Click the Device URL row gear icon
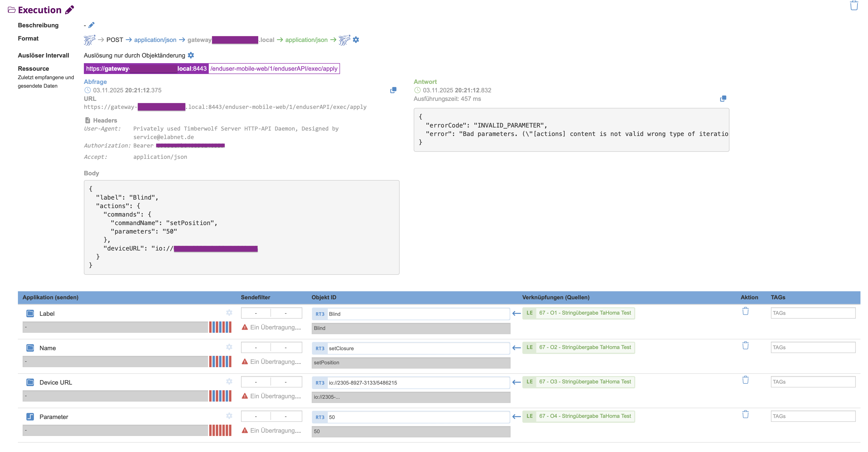The width and height of the screenshot is (868, 452). tap(229, 382)
